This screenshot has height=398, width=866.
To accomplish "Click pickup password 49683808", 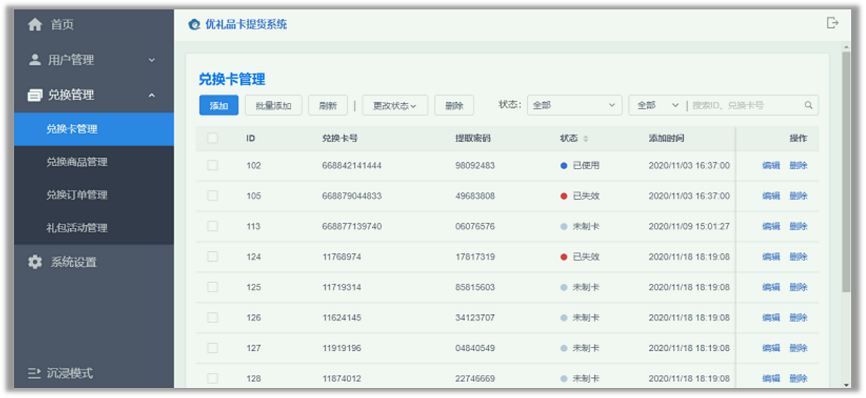I will 475,196.
